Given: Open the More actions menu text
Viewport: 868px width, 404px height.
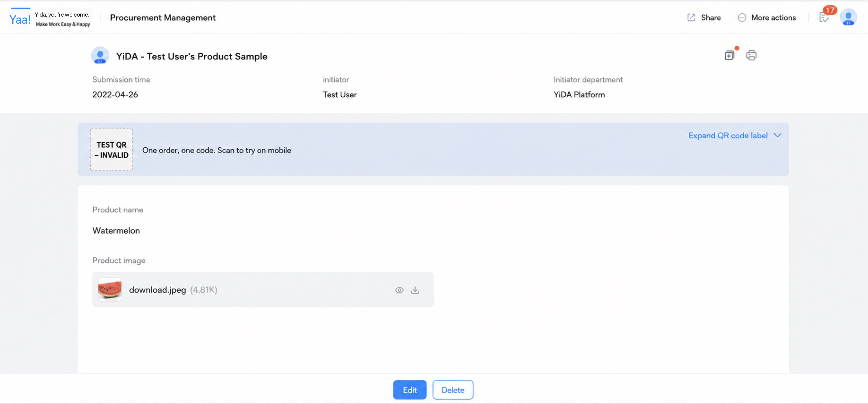Looking at the screenshot, I should tap(773, 18).
